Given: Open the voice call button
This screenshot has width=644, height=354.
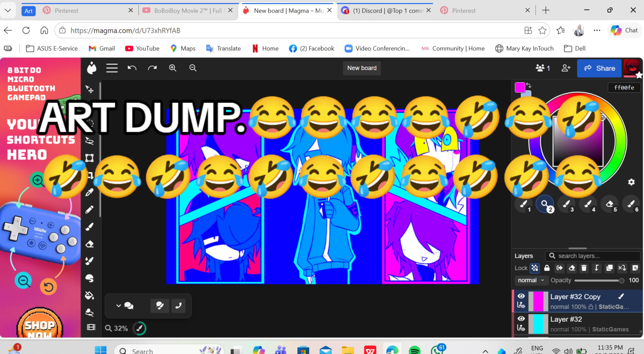Looking at the screenshot, I should click(178, 306).
